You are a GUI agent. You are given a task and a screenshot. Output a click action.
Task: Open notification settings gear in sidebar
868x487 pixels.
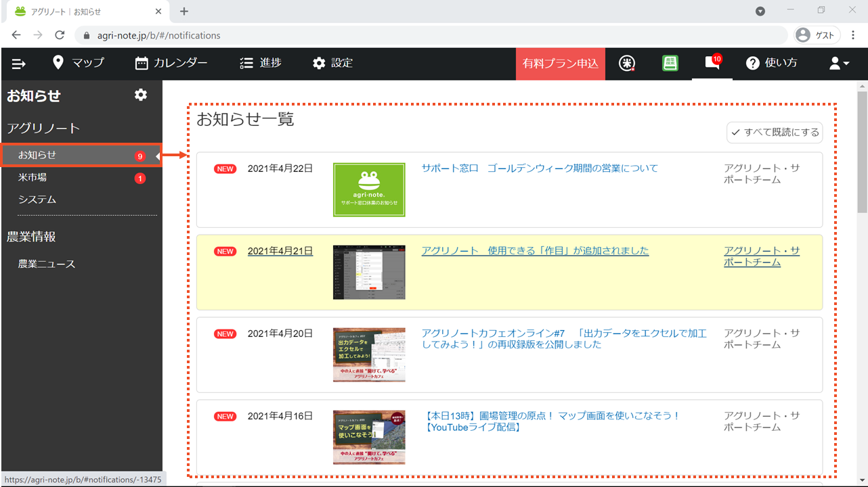pos(141,95)
